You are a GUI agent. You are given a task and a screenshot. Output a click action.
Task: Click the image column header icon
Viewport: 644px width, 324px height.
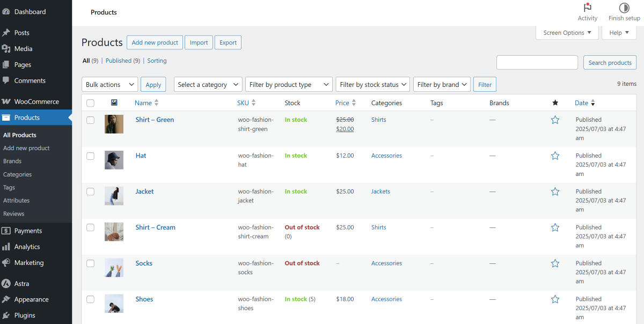(114, 103)
